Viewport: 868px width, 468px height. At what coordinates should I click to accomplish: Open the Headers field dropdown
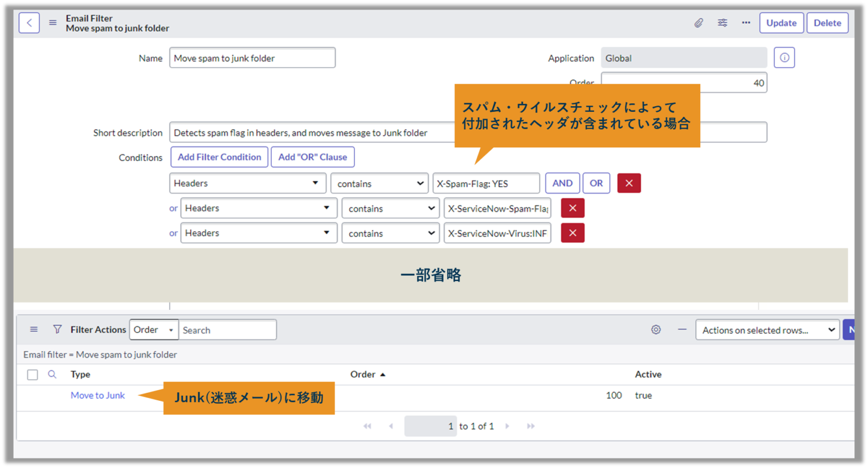(x=248, y=183)
